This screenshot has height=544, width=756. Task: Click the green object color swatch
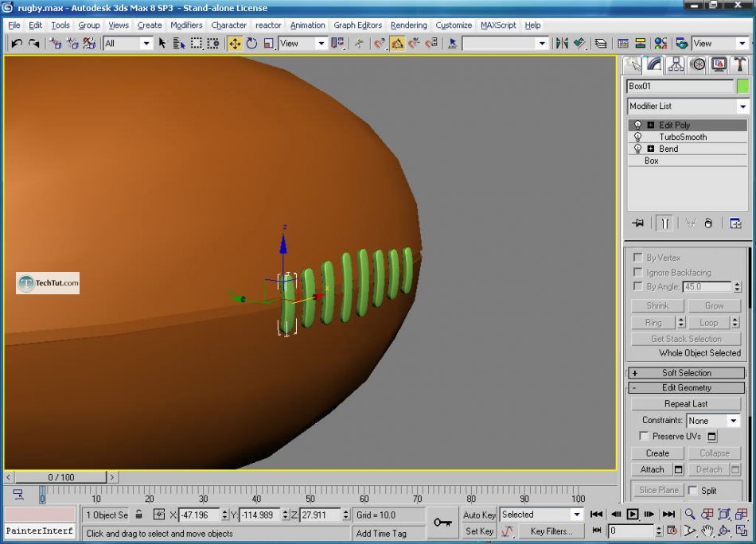pyautogui.click(x=742, y=86)
